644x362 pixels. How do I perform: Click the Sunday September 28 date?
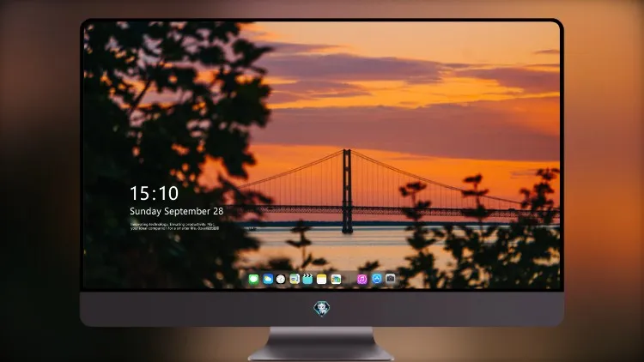(x=177, y=211)
